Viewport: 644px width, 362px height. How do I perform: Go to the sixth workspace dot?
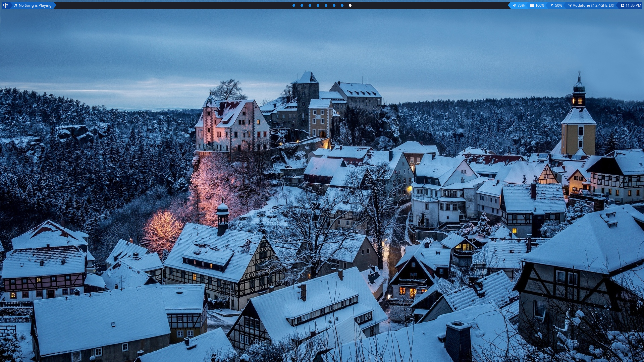[334, 5]
